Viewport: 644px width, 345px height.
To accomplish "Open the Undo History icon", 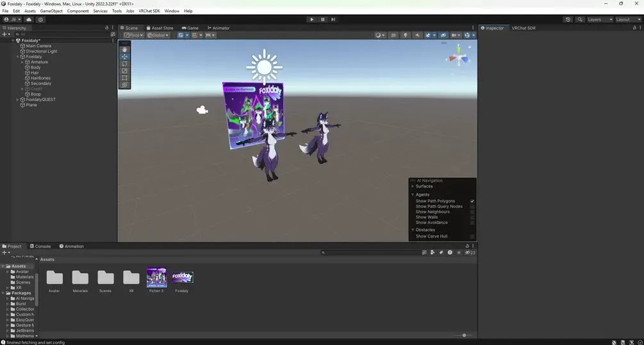I will (568, 19).
